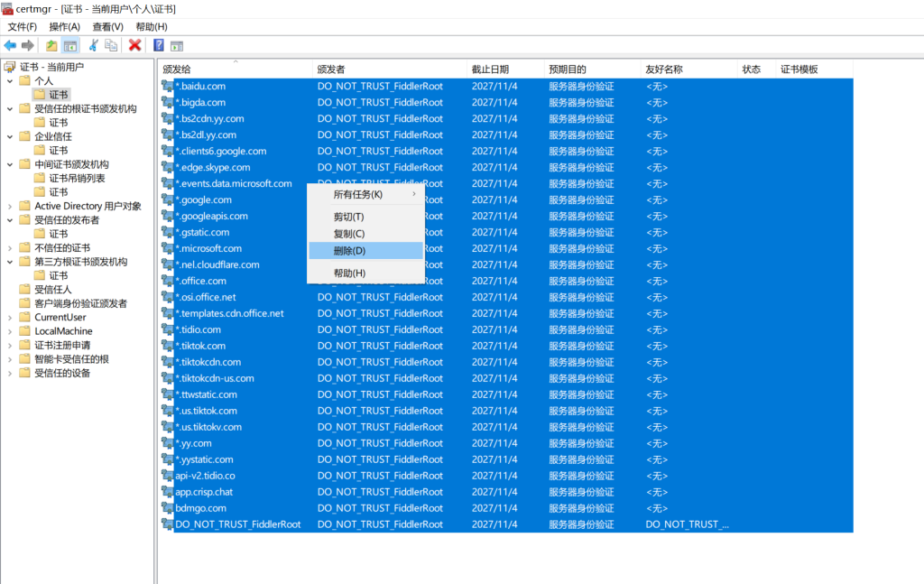This screenshot has width=924, height=584.
Task: Collapse the 个人 tree node
Action: [x=10, y=80]
